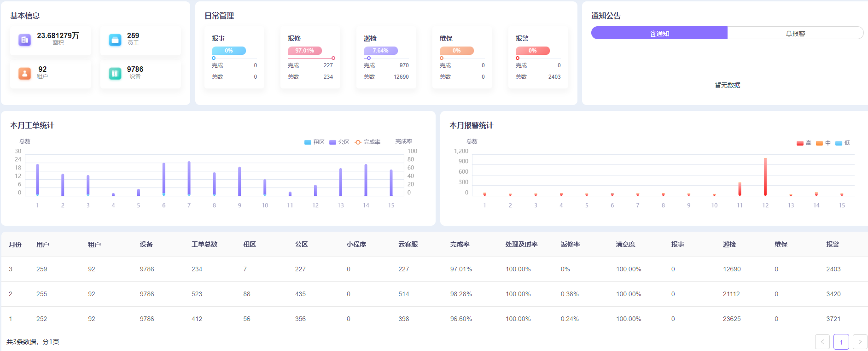
Task: Toggle the 低 level alarm legend series
Action: click(843, 143)
